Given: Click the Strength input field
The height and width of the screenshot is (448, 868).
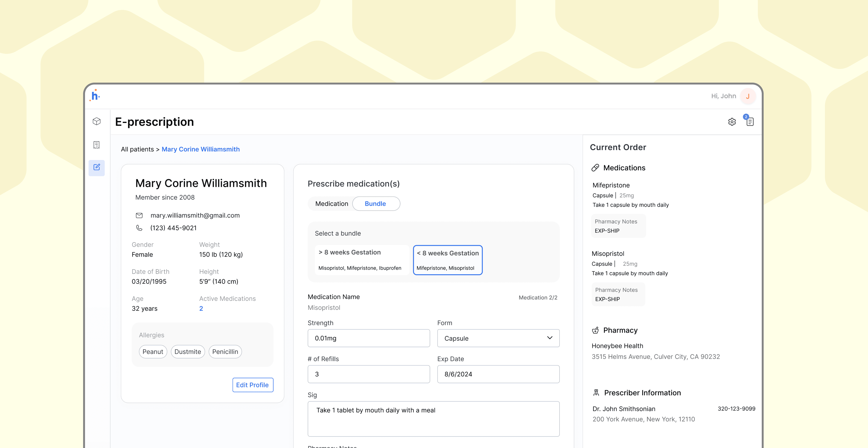Looking at the screenshot, I should click(369, 338).
